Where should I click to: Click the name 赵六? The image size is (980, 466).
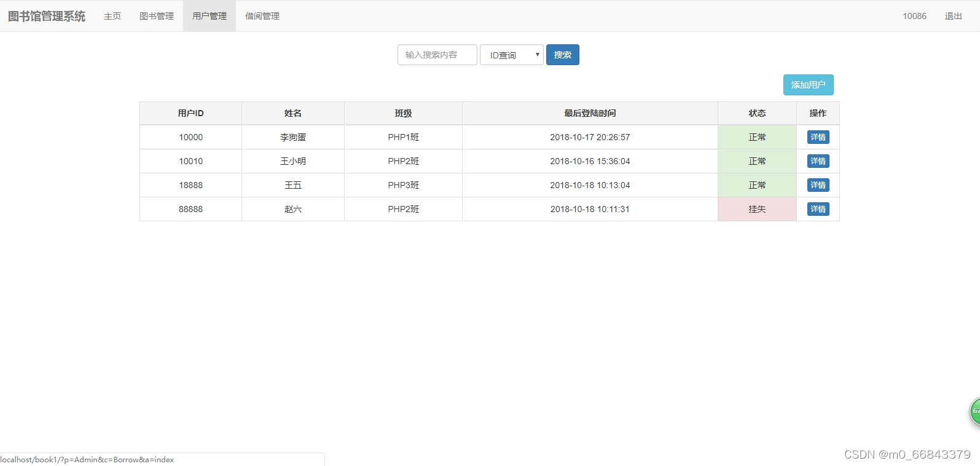(x=293, y=209)
